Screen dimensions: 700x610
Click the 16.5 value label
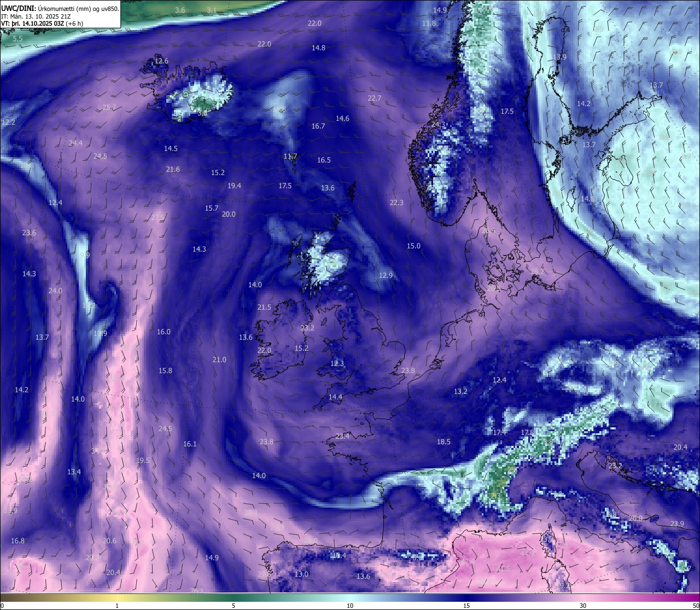coord(324,160)
